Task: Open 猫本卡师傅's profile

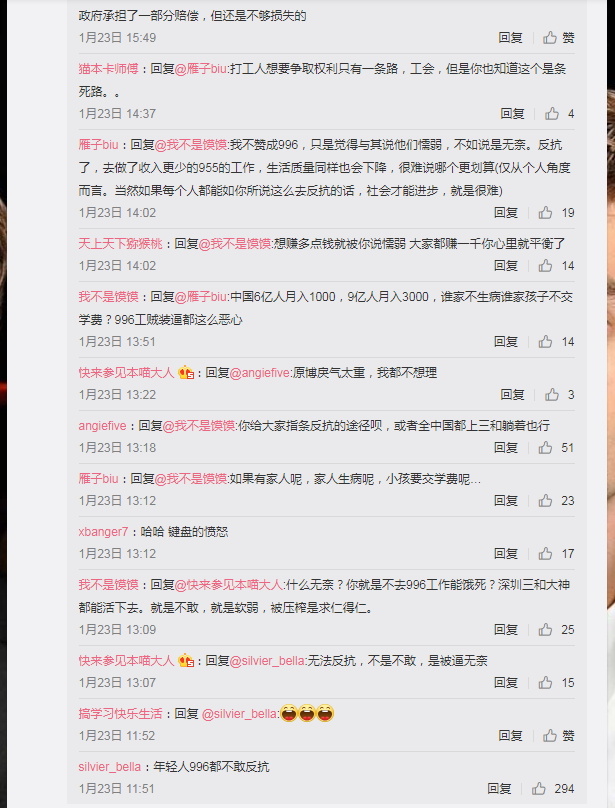Action: tap(108, 69)
